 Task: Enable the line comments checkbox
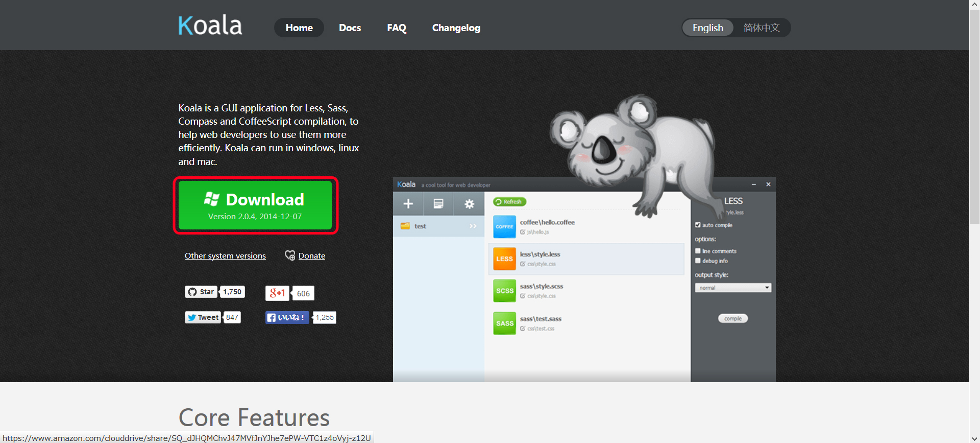698,251
